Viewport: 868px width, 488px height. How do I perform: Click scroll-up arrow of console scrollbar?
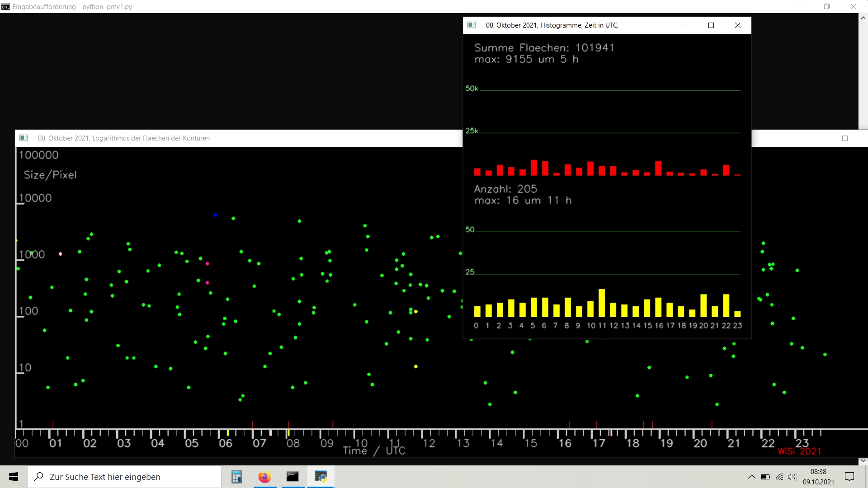(863, 18)
